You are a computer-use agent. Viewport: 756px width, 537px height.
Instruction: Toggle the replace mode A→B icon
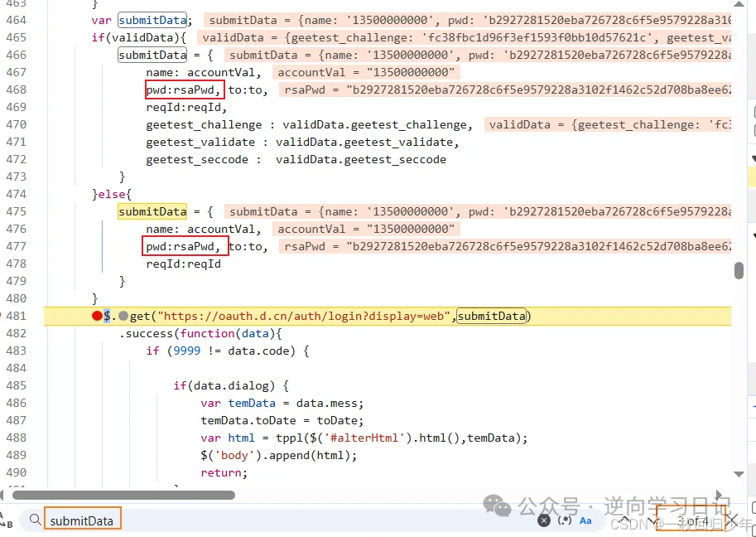pyautogui.click(x=7, y=520)
